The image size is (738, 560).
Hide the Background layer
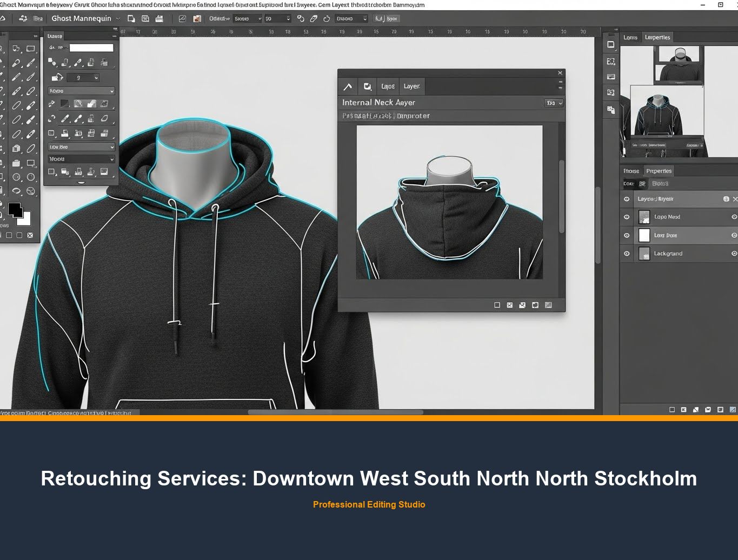[627, 253]
